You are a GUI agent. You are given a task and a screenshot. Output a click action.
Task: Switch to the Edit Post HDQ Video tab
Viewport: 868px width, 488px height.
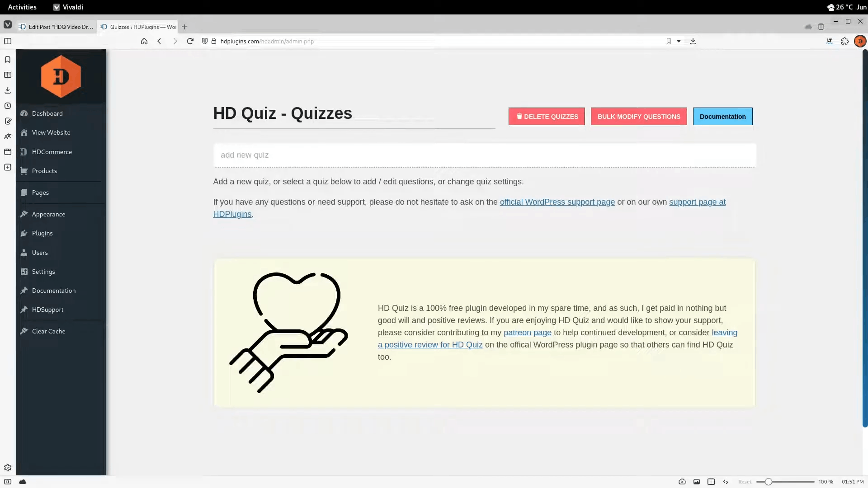(56, 27)
